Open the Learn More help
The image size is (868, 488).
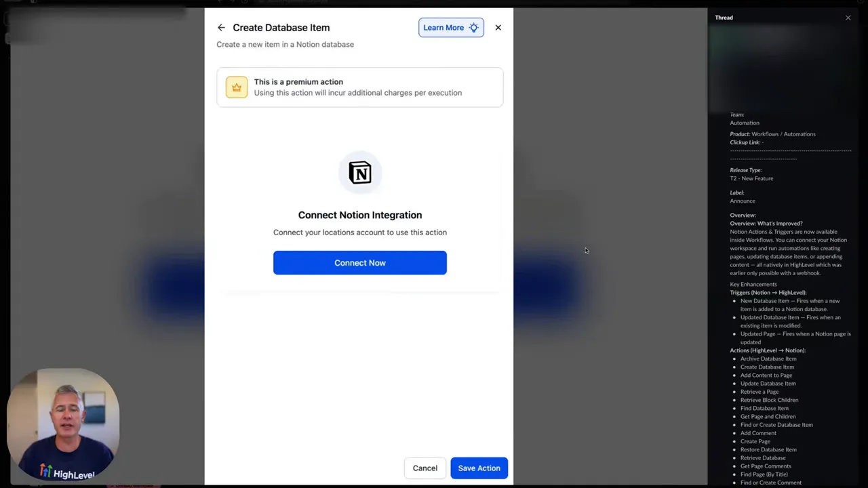tap(445, 27)
